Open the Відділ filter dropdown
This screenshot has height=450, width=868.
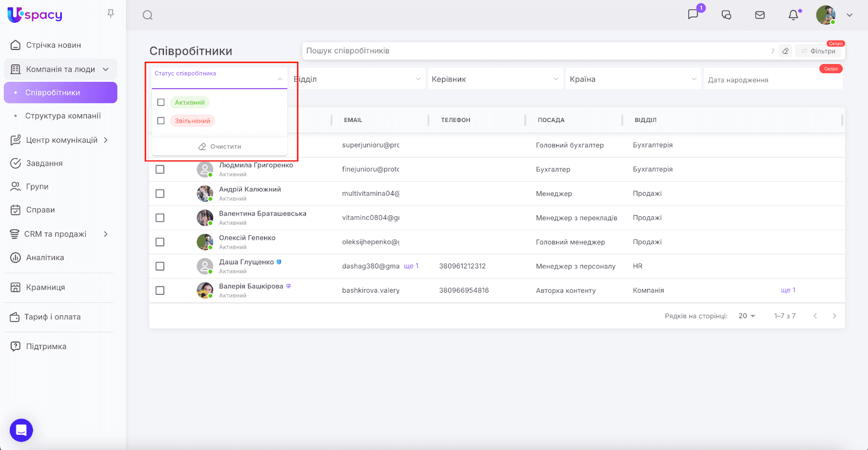pos(357,79)
